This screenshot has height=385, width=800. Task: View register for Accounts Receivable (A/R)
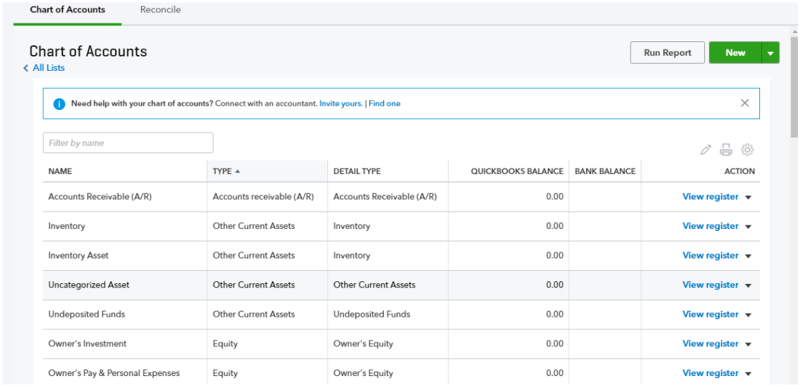pyautogui.click(x=710, y=197)
